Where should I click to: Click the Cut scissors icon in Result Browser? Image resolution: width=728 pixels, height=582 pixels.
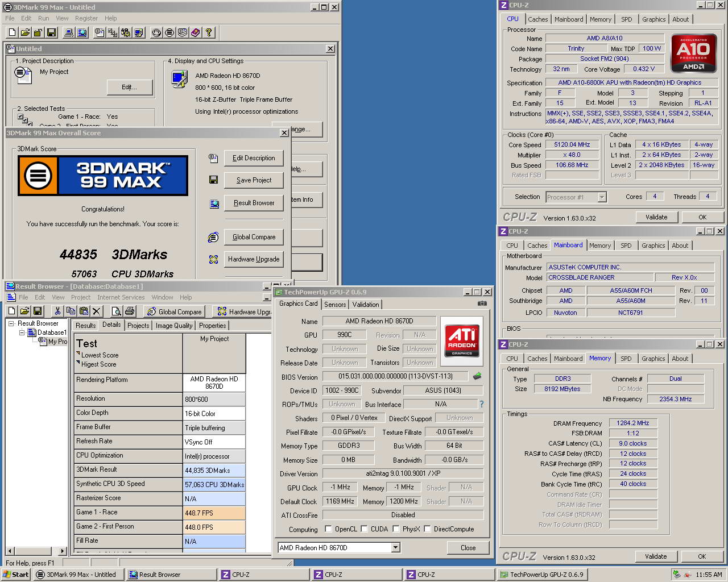coord(57,311)
